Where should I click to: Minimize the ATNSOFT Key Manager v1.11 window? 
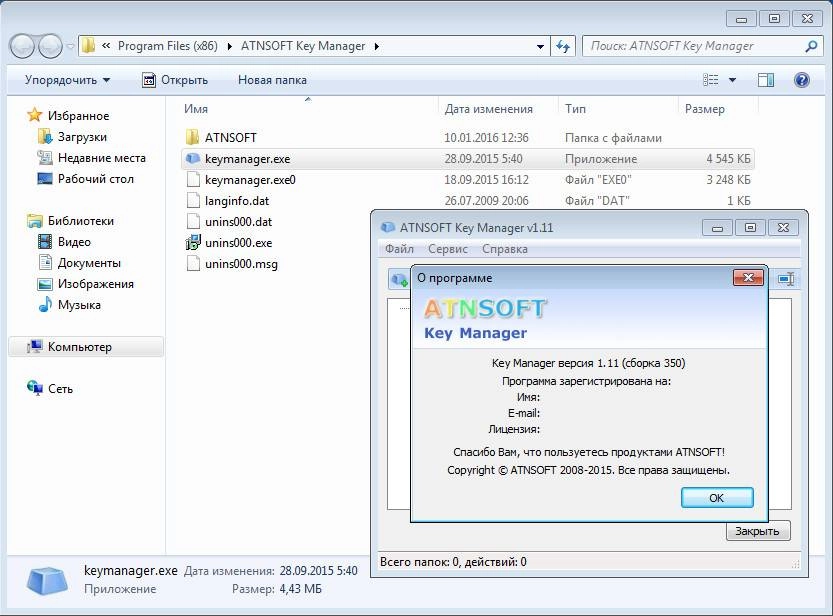click(x=717, y=228)
